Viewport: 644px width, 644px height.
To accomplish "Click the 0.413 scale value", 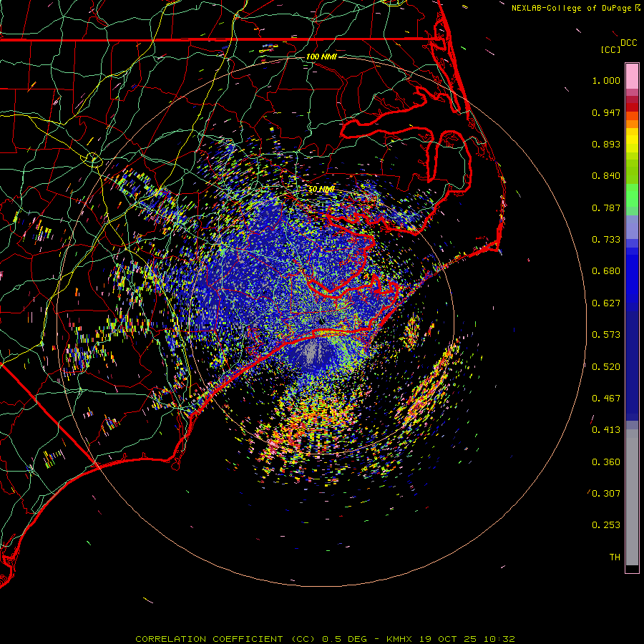I will (x=606, y=430).
